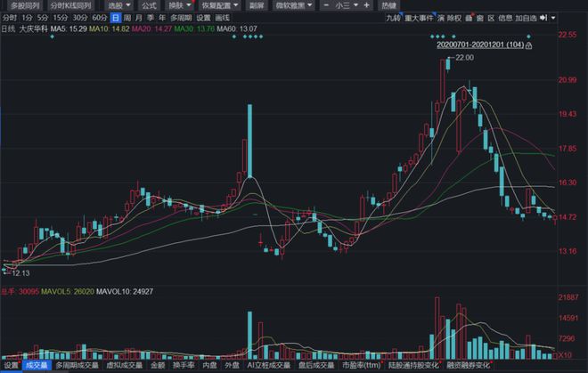The width and height of the screenshot is (588, 373).
Task: Select the 15分 period
Action: (60, 18)
